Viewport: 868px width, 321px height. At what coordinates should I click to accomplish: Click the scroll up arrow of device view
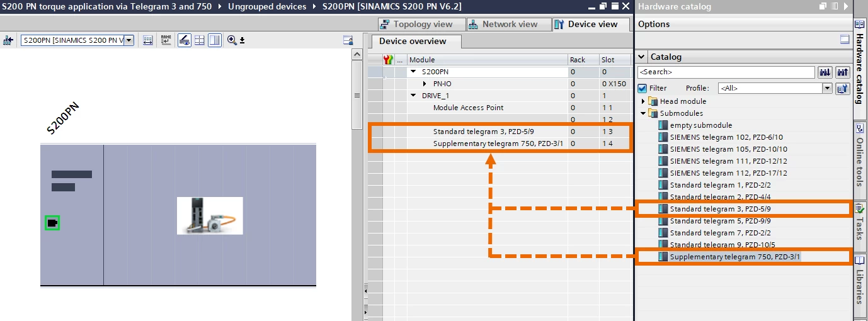tap(357, 55)
